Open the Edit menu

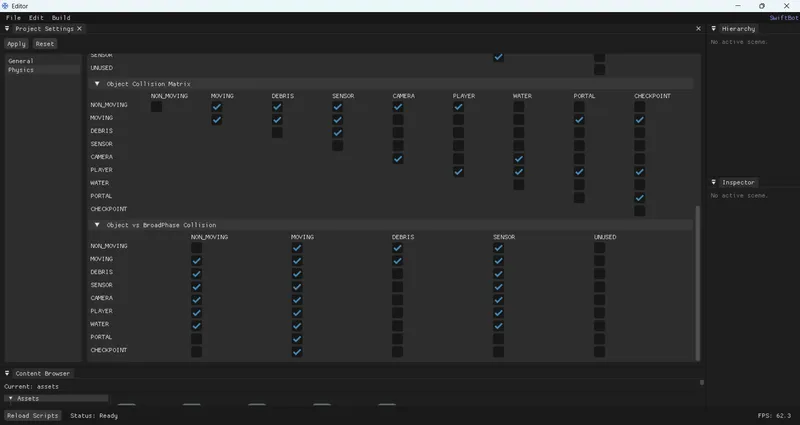[x=36, y=17]
